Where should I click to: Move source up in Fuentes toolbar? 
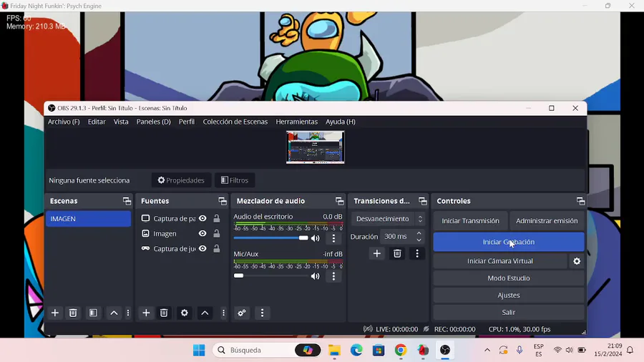click(x=205, y=313)
